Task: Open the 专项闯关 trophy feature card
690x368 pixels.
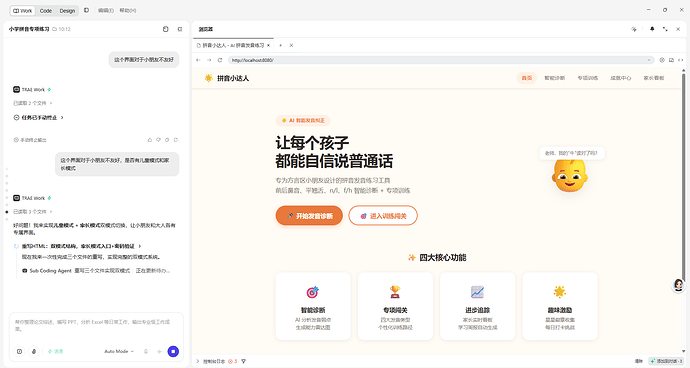Action: pos(395,306)
